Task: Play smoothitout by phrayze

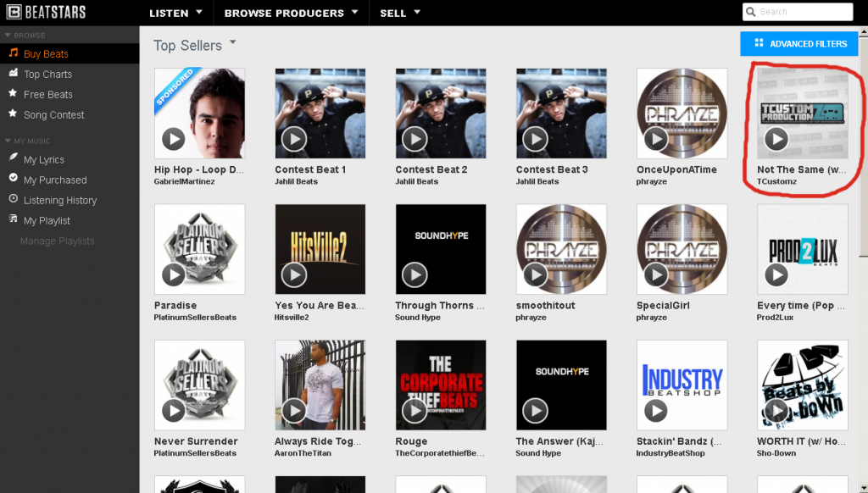Action: pyautogui.click(x=536, y=274)
